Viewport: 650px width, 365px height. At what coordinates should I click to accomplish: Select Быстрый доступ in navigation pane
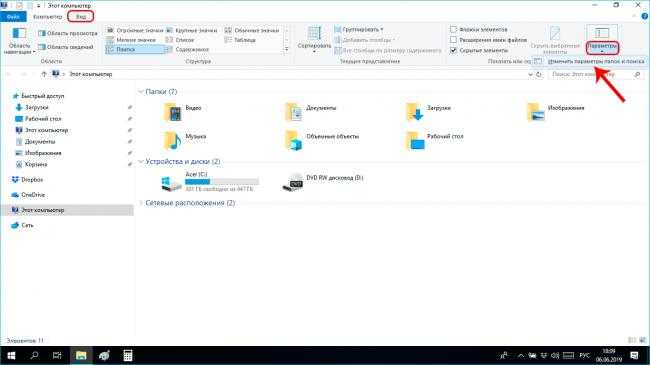[x=38, y=96]
